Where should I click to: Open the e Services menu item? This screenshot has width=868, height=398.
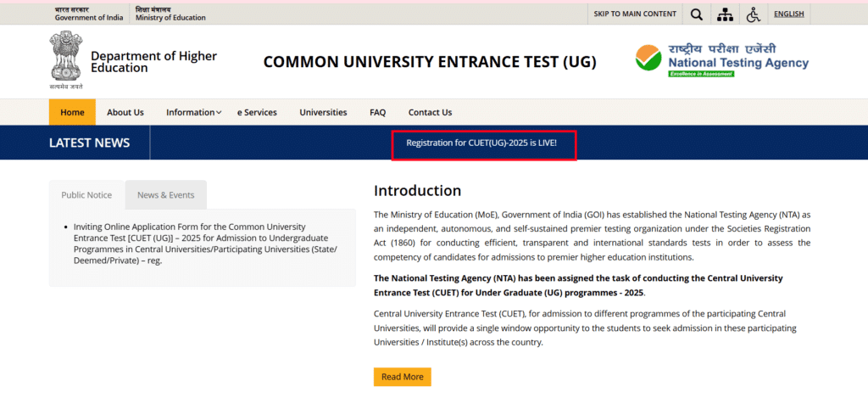pyautogui.click(x=257, y=112)
